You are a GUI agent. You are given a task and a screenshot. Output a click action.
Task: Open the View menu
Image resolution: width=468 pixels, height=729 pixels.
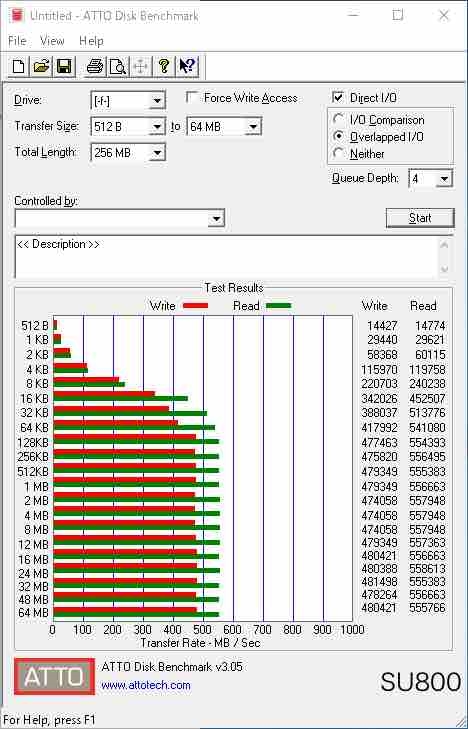52,41
